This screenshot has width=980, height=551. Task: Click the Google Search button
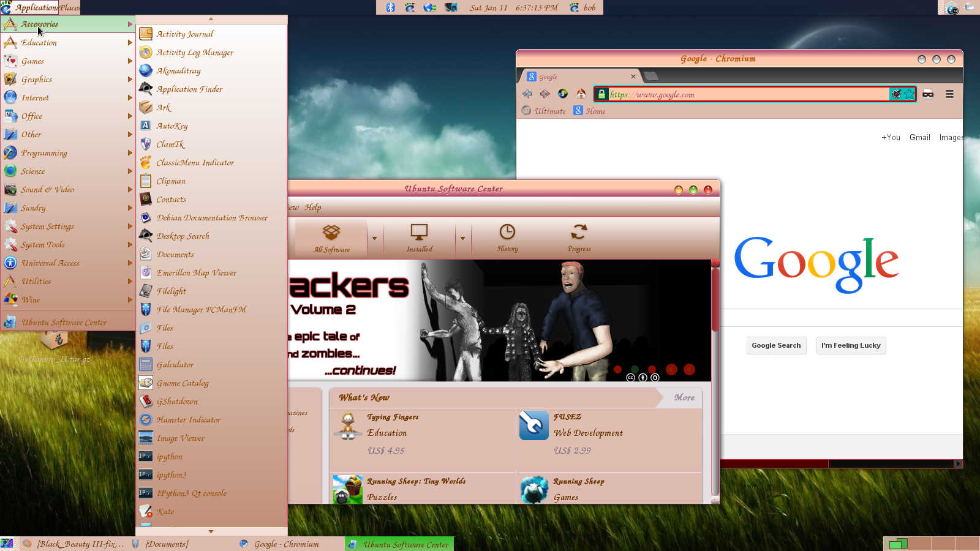click(776, 345)
